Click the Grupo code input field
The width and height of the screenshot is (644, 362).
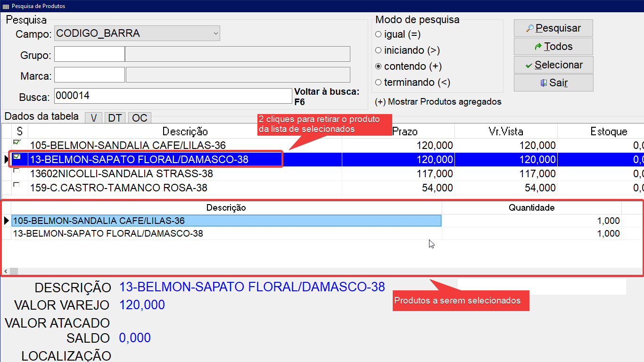[x=90, y=54]
